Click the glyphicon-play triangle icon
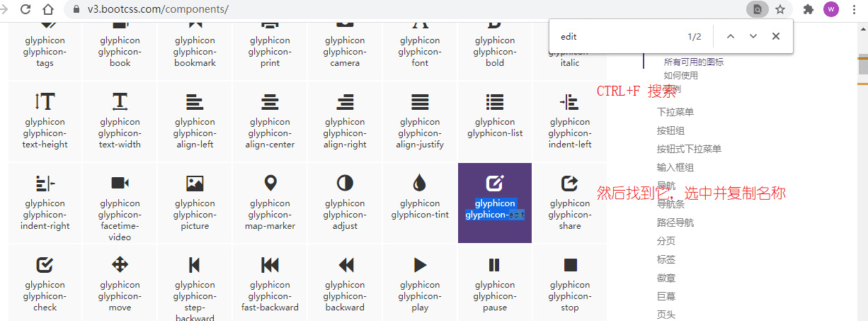 [420, 265]
